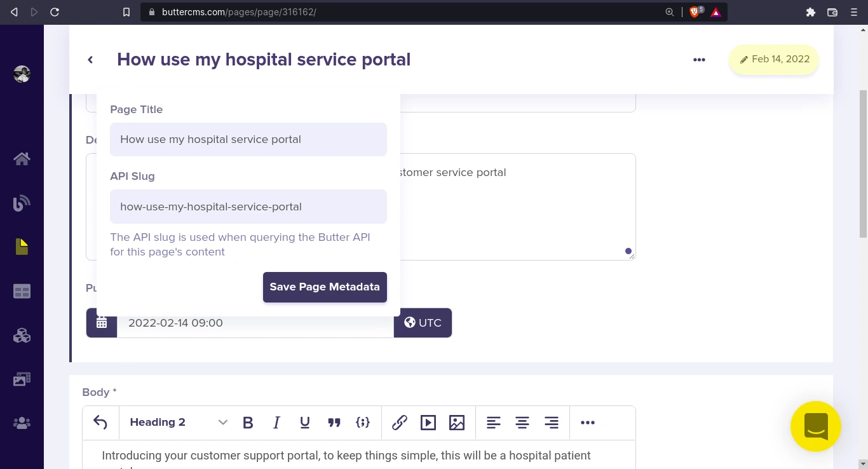Reload the page in the browser
This screenshot has width=868, height=469.
(55, 12)
